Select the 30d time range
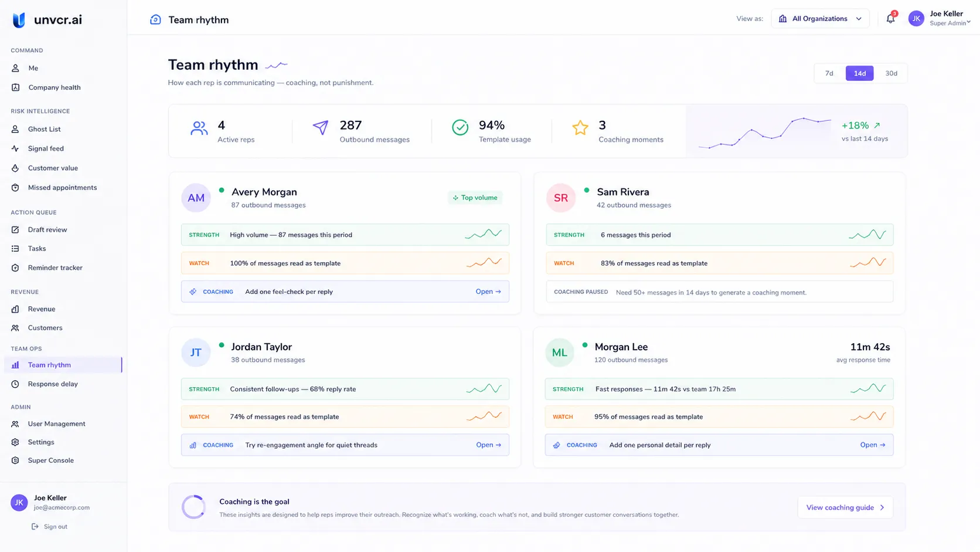Image resolution: width=980 pixels, height=552 pixels. coord(891,73)
